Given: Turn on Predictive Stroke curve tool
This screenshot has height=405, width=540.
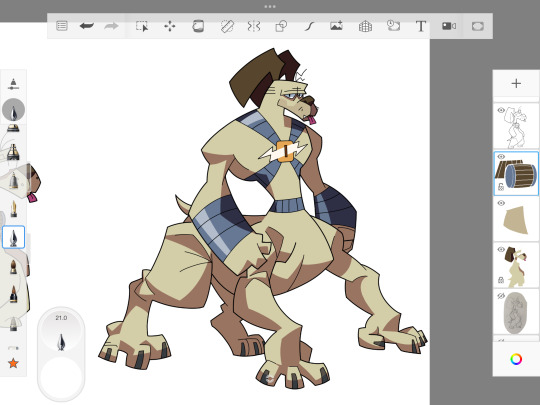Looking at the screenshot, I should click(x=310, y=26).
